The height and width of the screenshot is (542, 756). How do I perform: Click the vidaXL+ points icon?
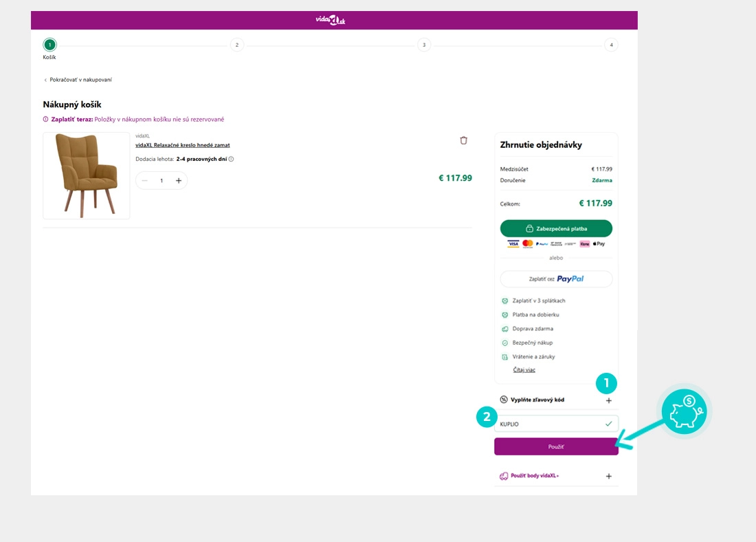click(504, 476)
